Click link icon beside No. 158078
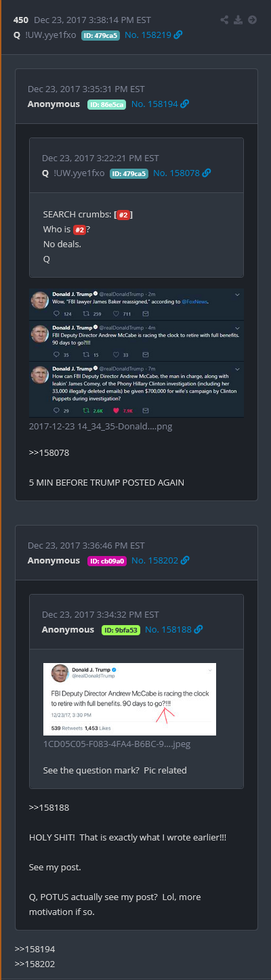 (x=207, y=173)
